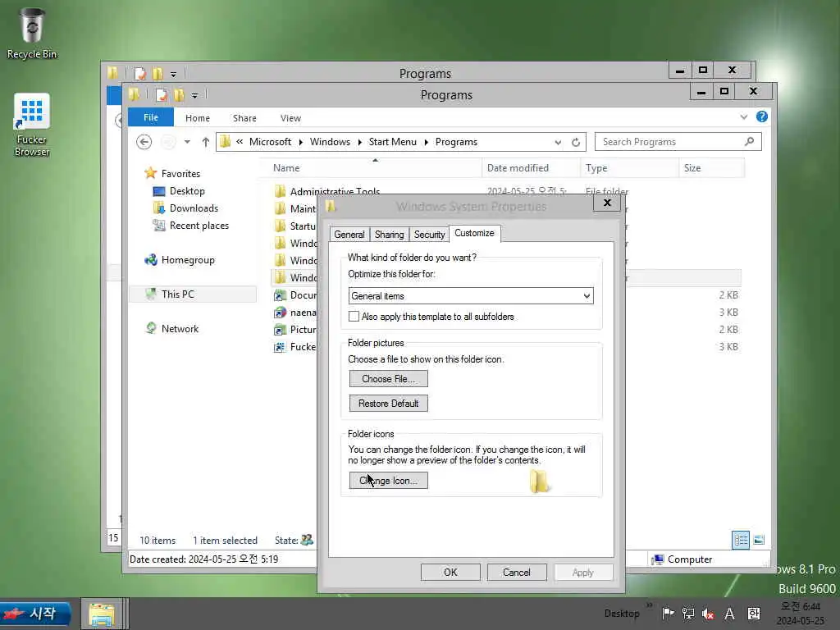This screenshot has height=630, width=840.
Task: Open the View ribbon tab
Action: point(290,118)
